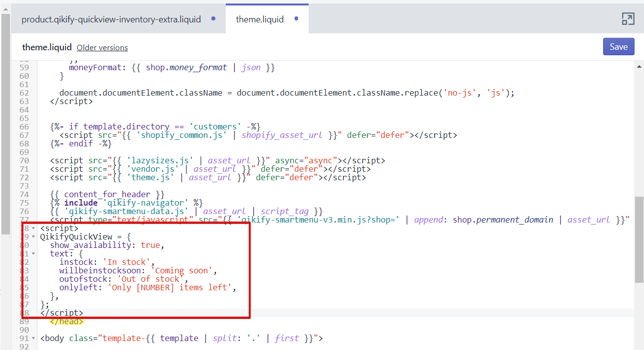This screenshot has width=644, height=350.
Task: Open the Older versions link
Action: [102, 48]
